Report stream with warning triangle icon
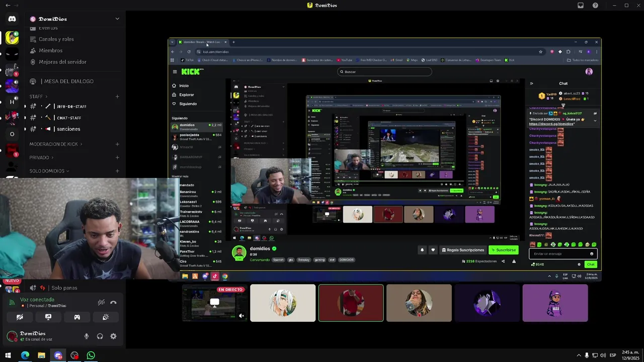 [x=514, y=261]
